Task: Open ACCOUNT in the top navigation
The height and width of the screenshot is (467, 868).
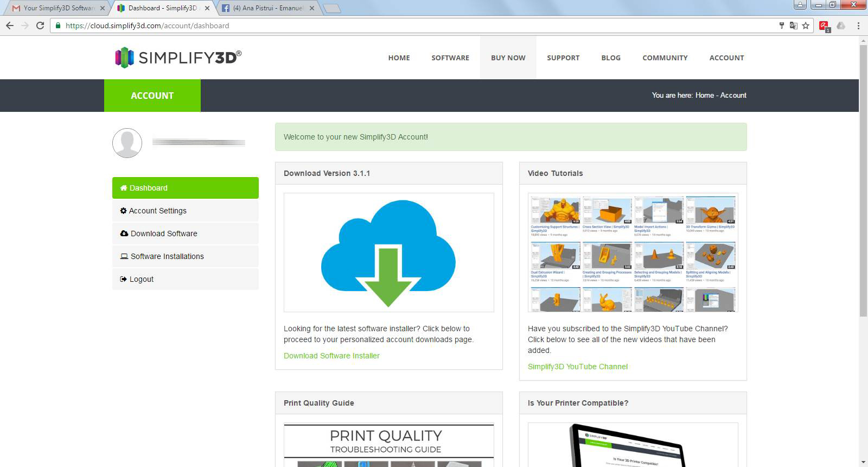Action: [727, 58]
